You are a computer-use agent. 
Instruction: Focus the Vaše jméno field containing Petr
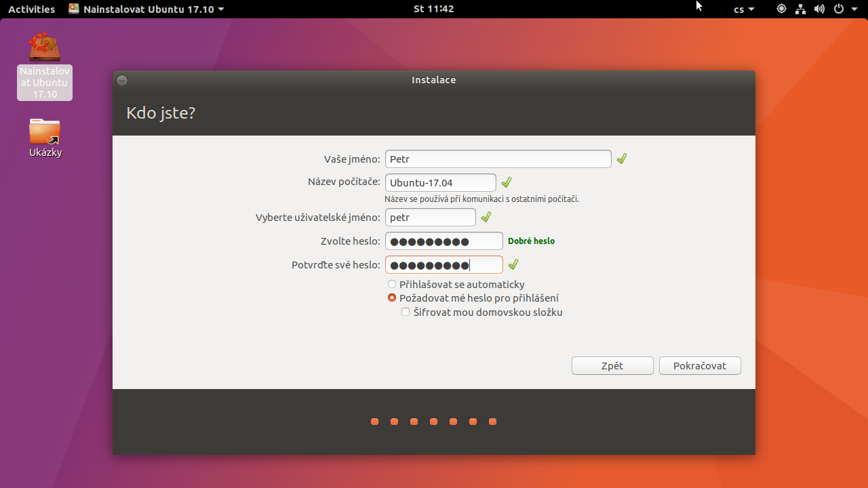pyautogui.click(x=498, y=159)
